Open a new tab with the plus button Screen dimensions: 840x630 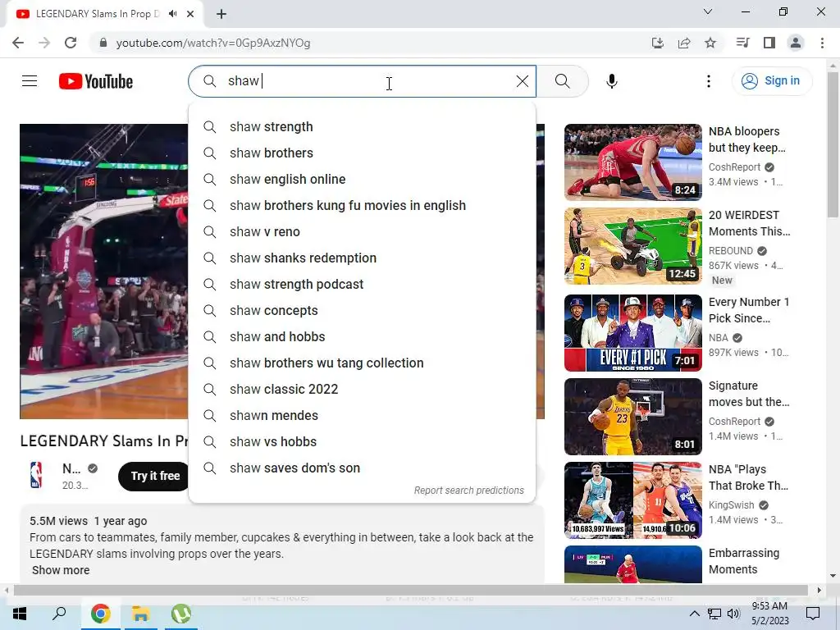tap(221, 14)
